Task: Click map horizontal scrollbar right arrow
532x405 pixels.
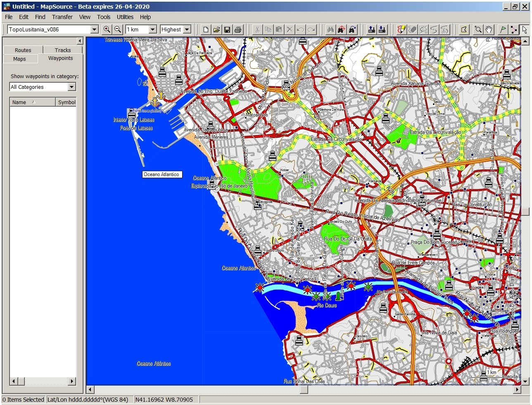Action: click(517, 390)
